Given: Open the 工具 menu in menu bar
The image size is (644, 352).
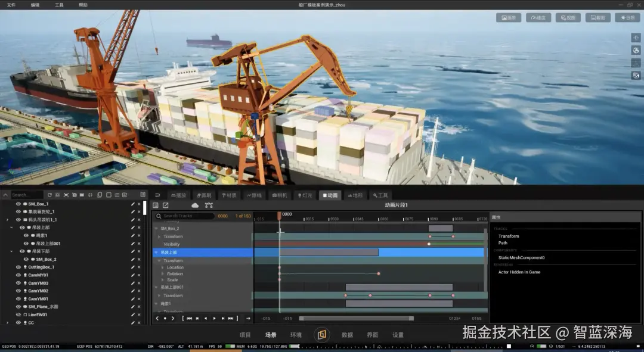Looking at the screenshot, I should click(59, 5).
